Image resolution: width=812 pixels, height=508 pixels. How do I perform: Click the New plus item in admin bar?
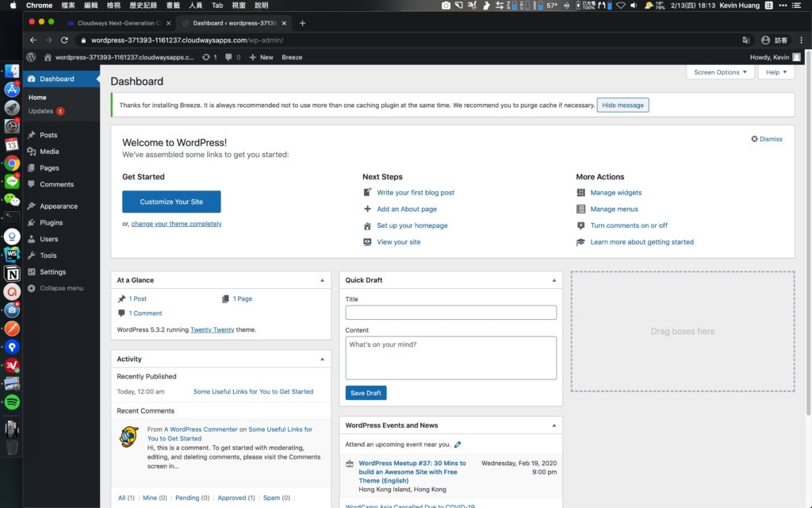click(x=261, y=57)
